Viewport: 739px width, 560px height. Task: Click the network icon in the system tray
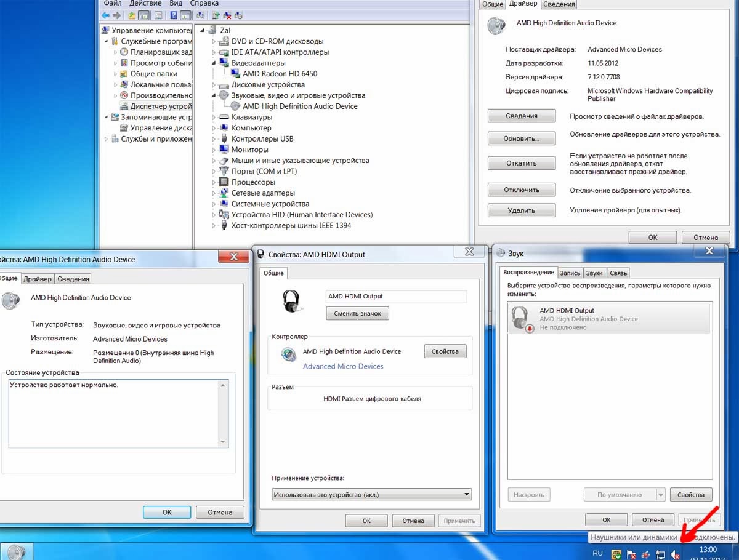660,554
